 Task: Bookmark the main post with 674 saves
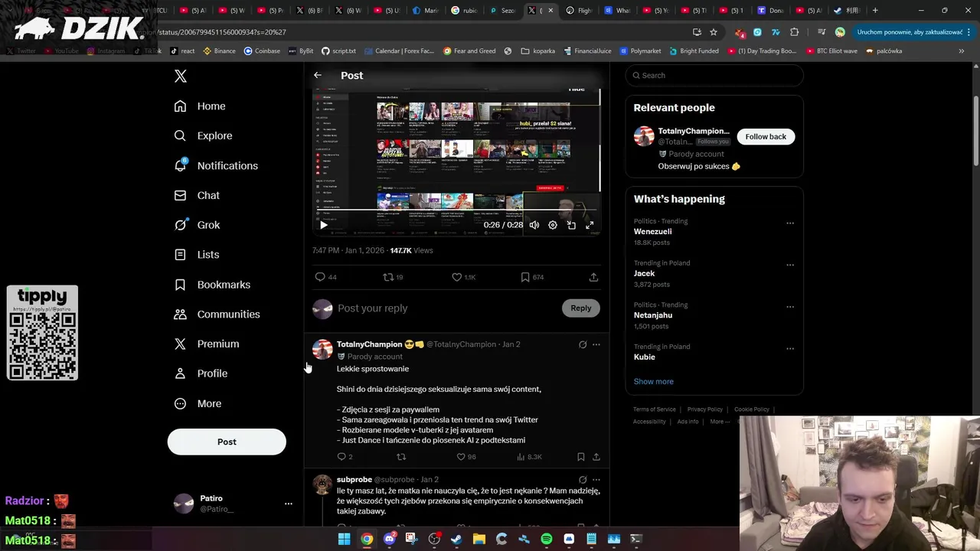(532, 277)
